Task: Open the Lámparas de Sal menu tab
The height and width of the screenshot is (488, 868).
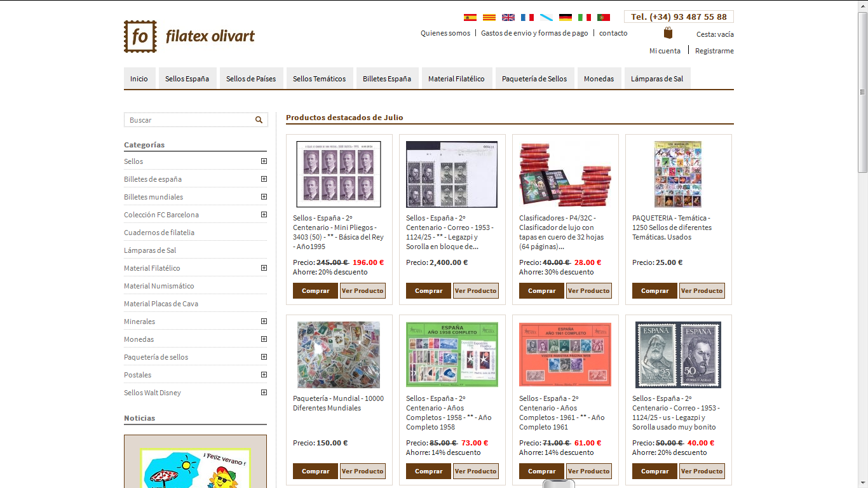Action: coord(657,78)
